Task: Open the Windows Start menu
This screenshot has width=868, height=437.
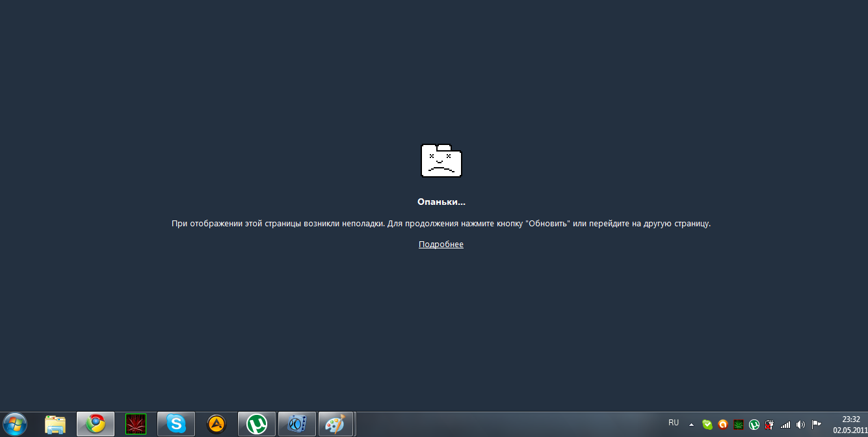Action: [14, 424]
